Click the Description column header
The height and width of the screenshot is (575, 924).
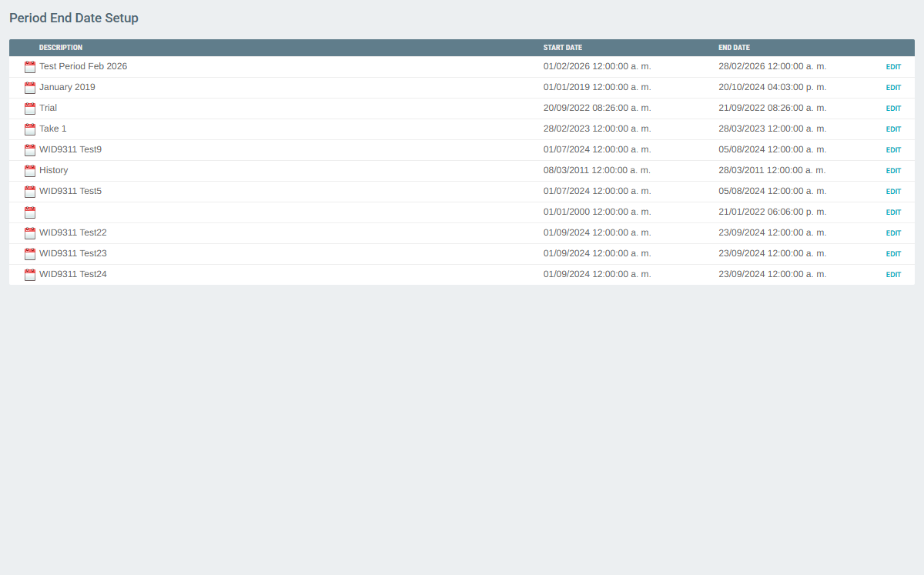tap(61, 48)
